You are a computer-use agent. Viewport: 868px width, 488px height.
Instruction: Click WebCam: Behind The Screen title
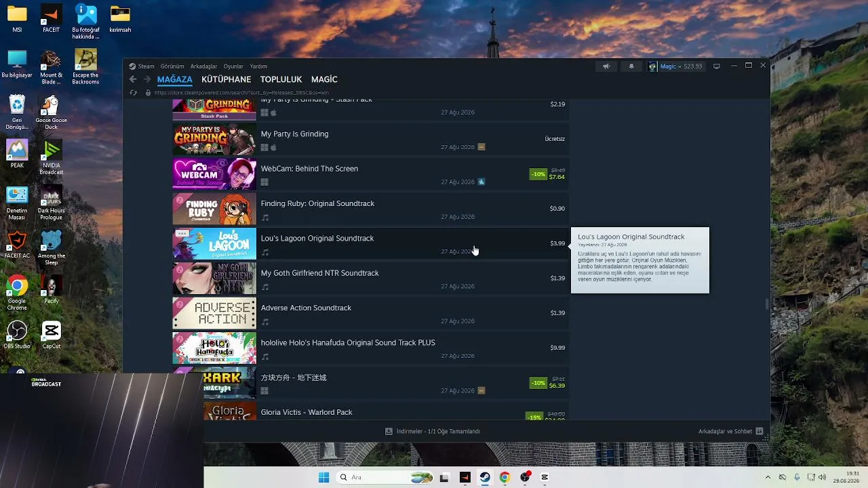click(309, 169)
